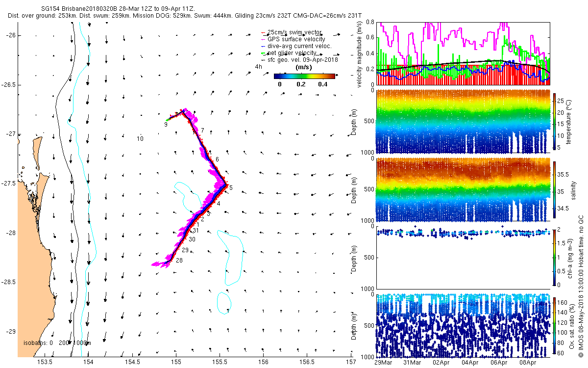Image resolution: width=588 pixels, height=368 pixels.
Task: Click the 'dive-avg current veloc.' legend entry
Action: (x=299, y=46)
